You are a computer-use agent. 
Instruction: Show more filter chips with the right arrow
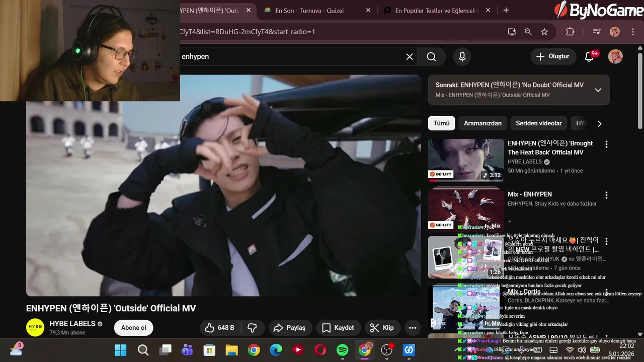pos(599,123)
